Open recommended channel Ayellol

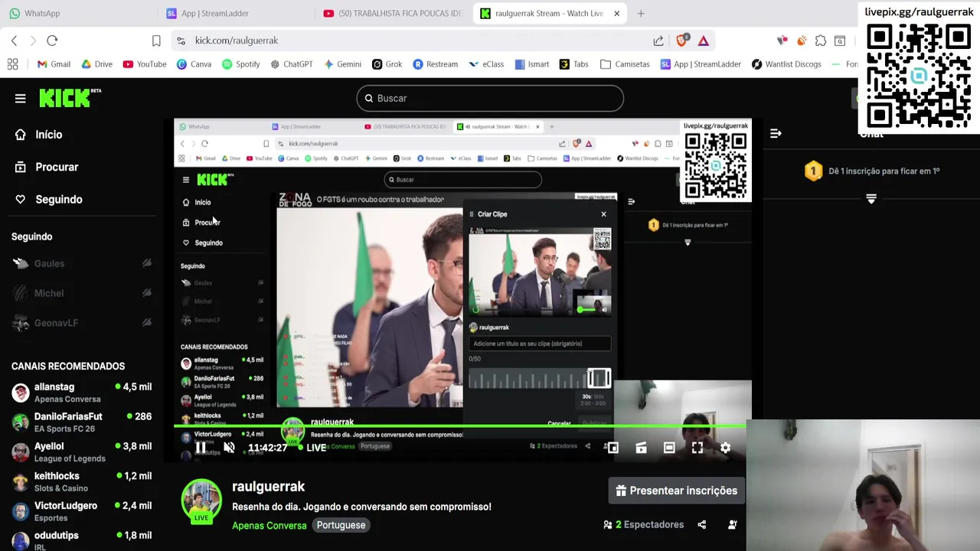pyautogui.click(x=82, y=452)
